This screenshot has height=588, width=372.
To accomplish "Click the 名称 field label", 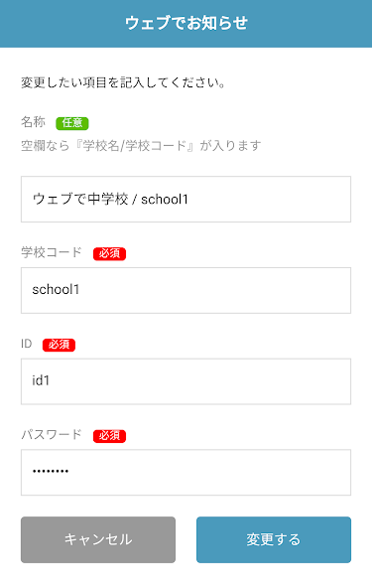I will coord(33,122).
